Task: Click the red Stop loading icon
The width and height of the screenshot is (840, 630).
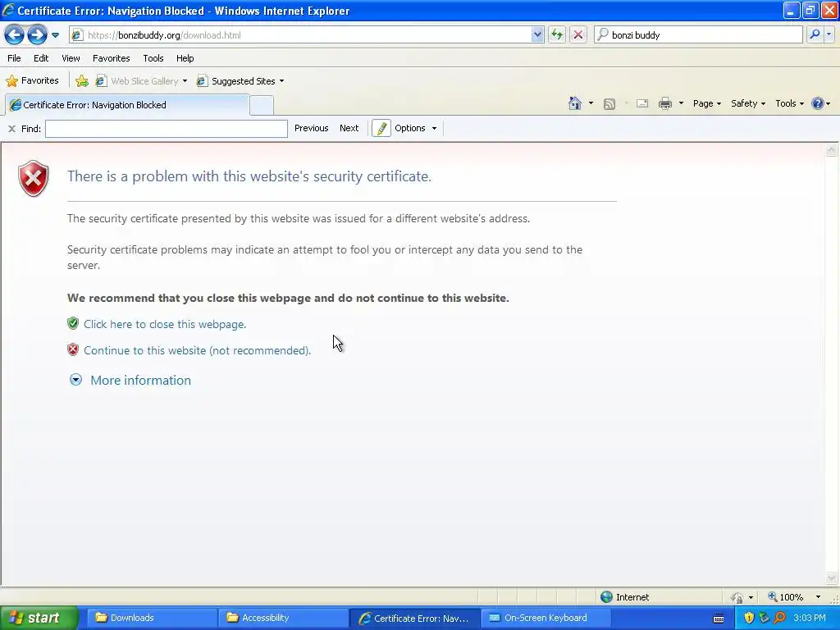Action: (x=578, y=34)
